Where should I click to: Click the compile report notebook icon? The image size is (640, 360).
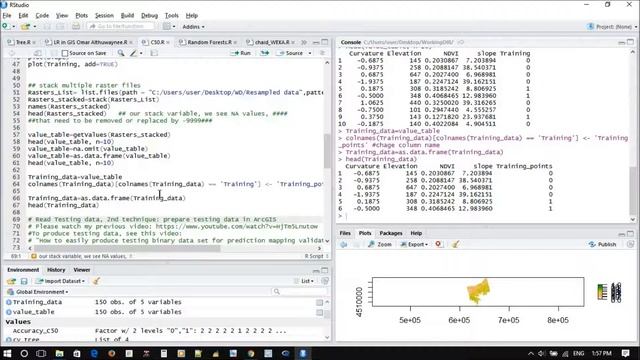pyautogui.click(x=154, y=53)
